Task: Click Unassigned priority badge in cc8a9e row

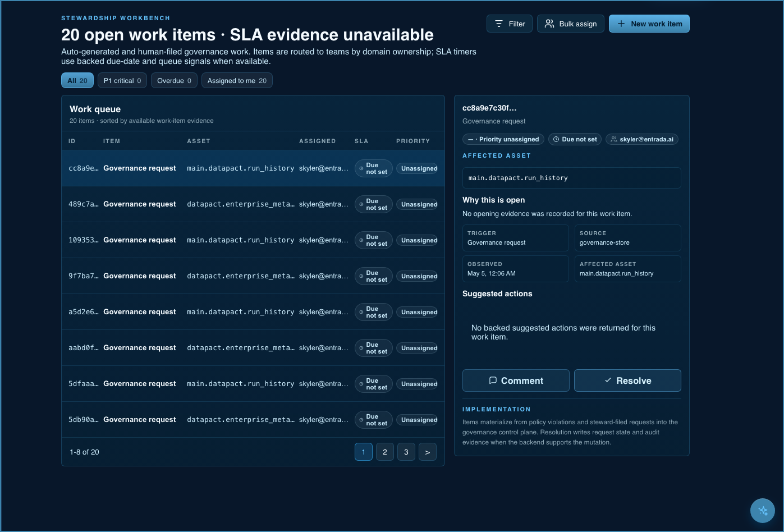Action: pyautogui.click(x=417, y=168)
